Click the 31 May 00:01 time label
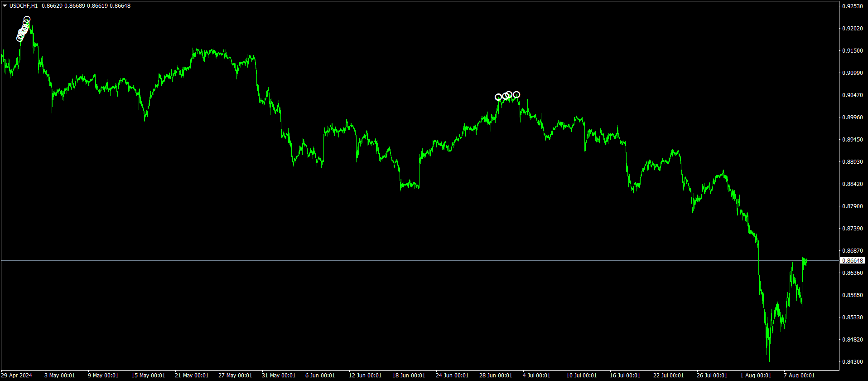Screen dimensions: 868x381 click(x=279, y=376)
